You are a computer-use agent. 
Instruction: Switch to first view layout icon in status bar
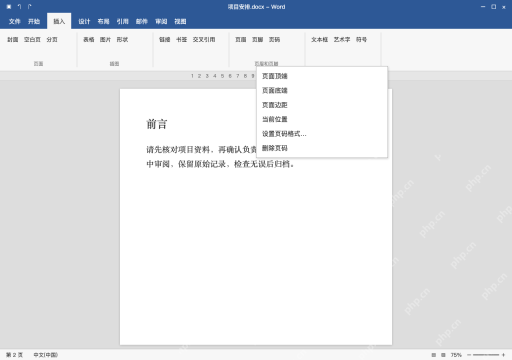click(434, 355)
